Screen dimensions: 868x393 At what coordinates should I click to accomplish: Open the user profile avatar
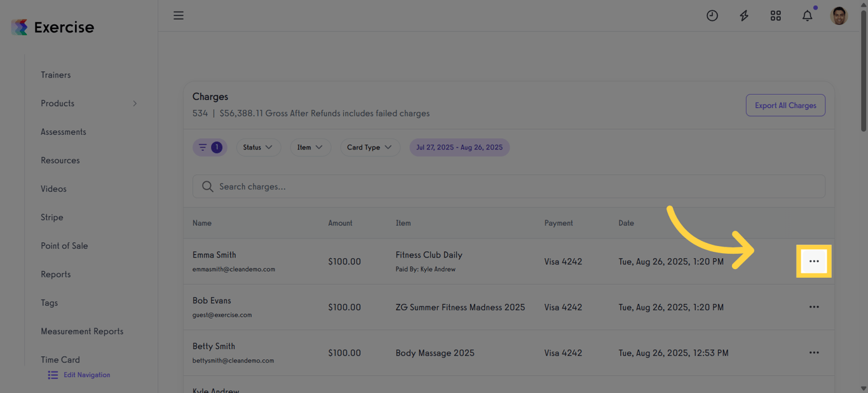839,16
